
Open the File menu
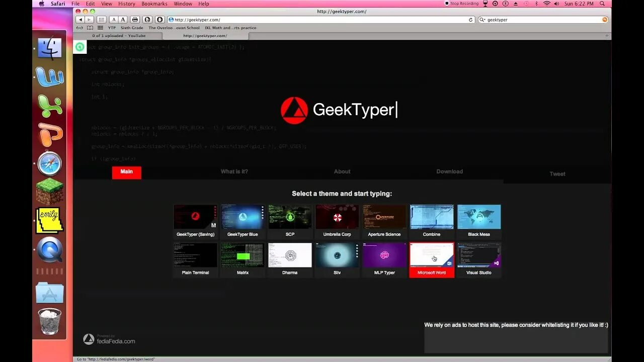point(75,4)
